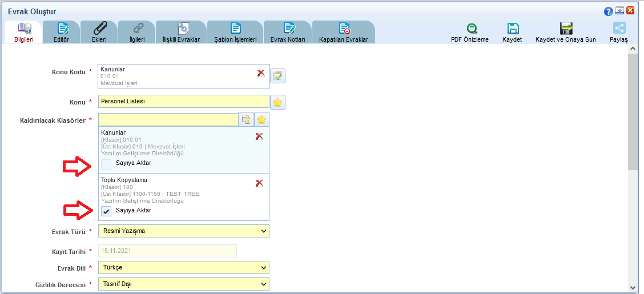Click into the Konu text field
The image size is (644, 294).
coord(183,102)
